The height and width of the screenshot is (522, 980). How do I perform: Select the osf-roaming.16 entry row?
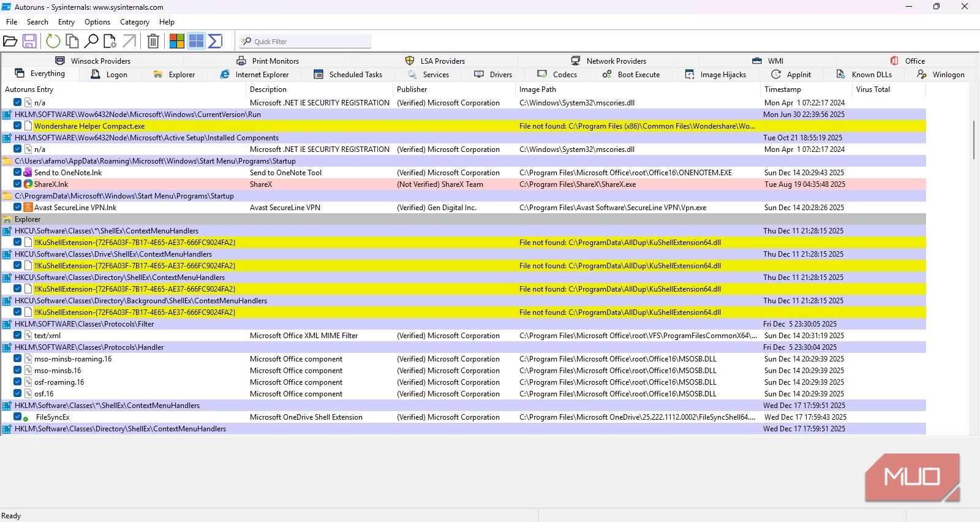(464, 382)
